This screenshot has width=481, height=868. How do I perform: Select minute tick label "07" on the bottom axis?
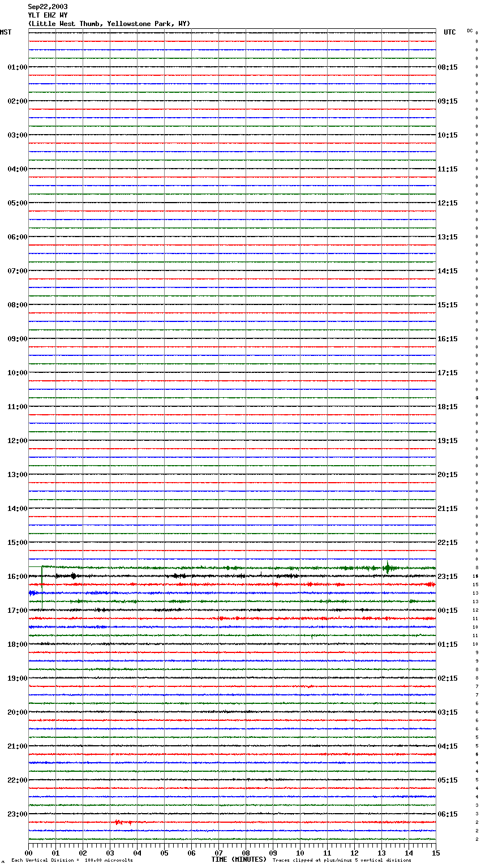(218, 853)
